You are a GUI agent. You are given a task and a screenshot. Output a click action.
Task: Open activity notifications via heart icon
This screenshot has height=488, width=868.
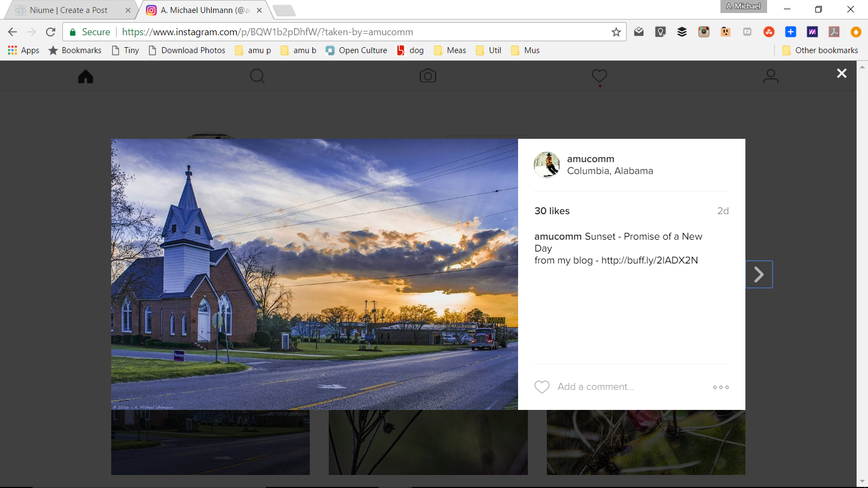[x=599, y=76]
